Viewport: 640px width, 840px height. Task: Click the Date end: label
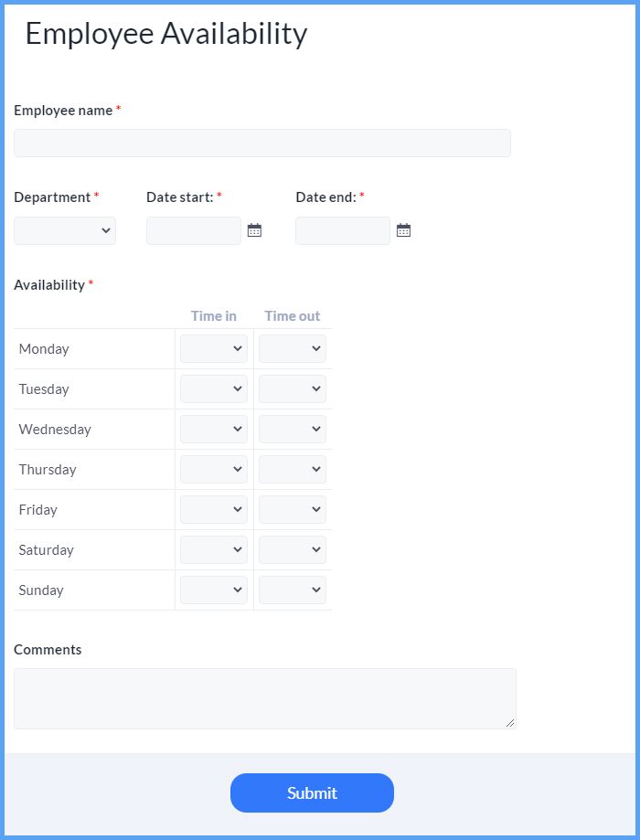point(325,197)
